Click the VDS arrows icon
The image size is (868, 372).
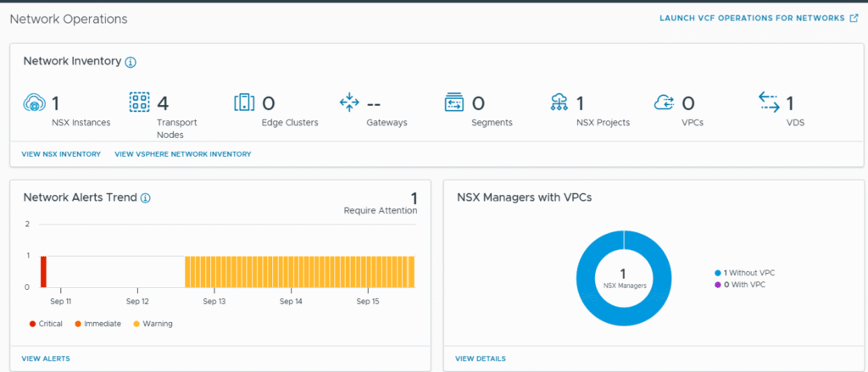tap(770, 103)
